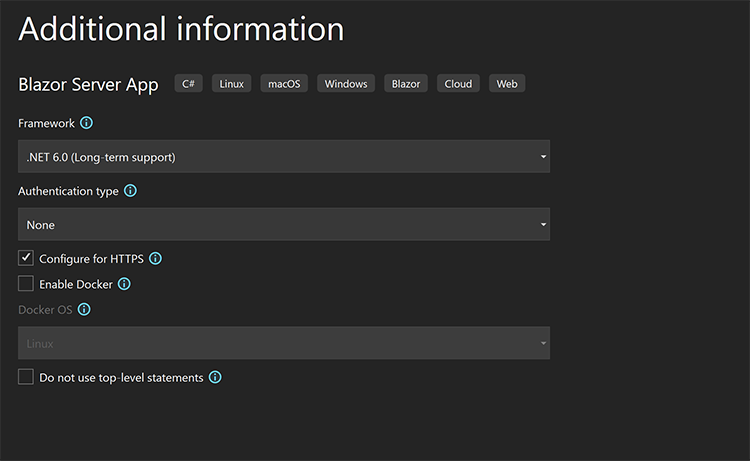The image size is (750, 461).
Task: Click the Windows tag badge
Action: 346,83
